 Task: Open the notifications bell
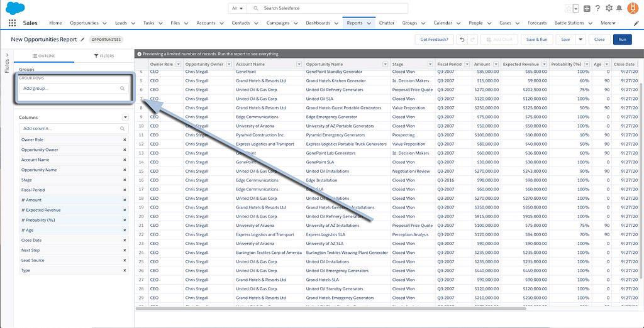coord(619,8)
